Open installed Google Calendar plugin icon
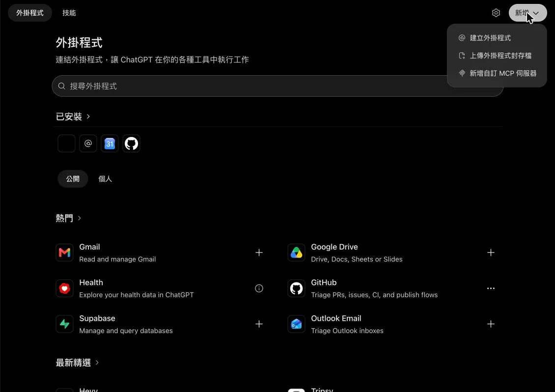555x392 pixels. coord(110,143)
